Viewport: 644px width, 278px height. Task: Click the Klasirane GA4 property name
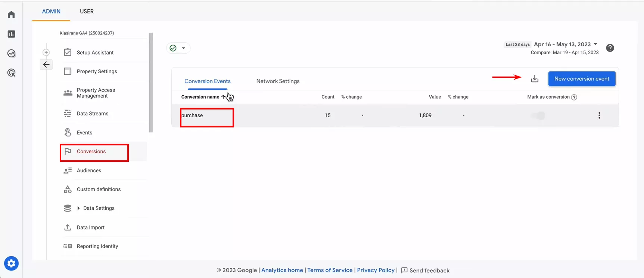pyautogui.click(x=87, y=33)
